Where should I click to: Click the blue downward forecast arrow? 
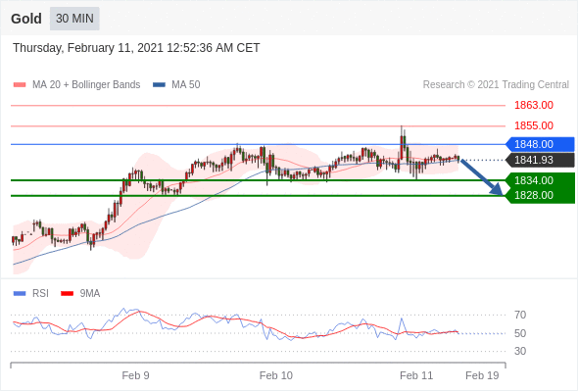click(482, 177)
